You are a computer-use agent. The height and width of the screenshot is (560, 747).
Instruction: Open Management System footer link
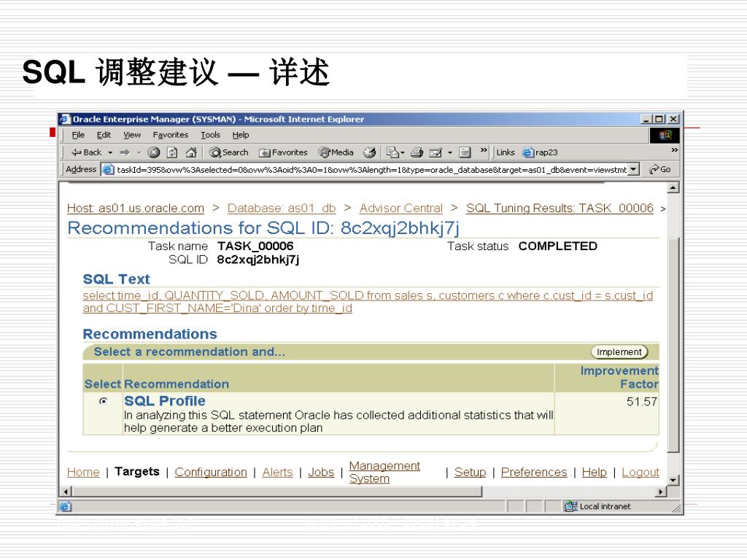(384, 472)
